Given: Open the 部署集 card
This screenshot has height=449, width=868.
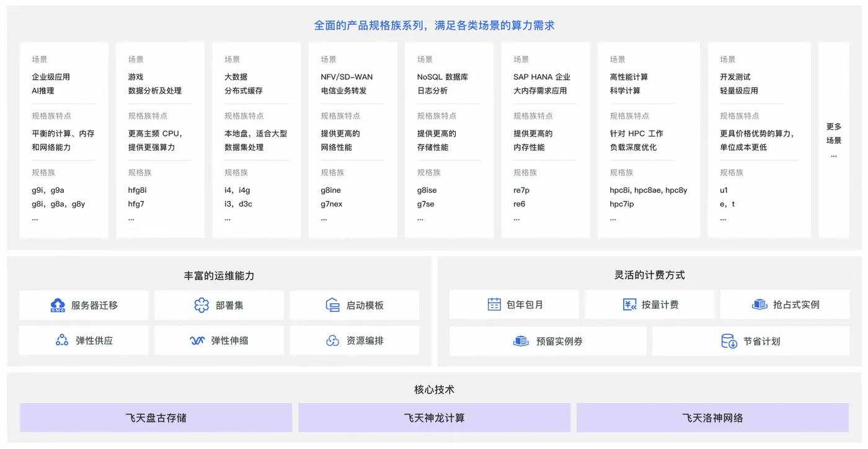Looking at the screenshot, I should coord(219,305).
